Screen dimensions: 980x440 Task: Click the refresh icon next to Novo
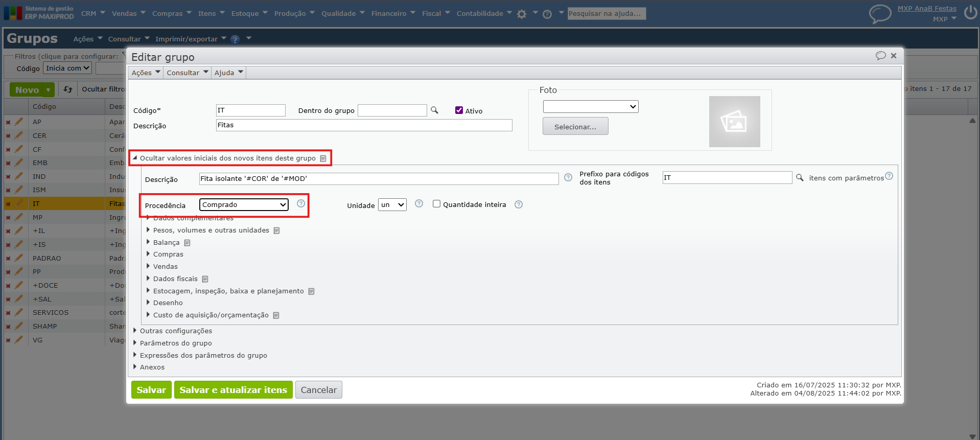tap(68, 89)
